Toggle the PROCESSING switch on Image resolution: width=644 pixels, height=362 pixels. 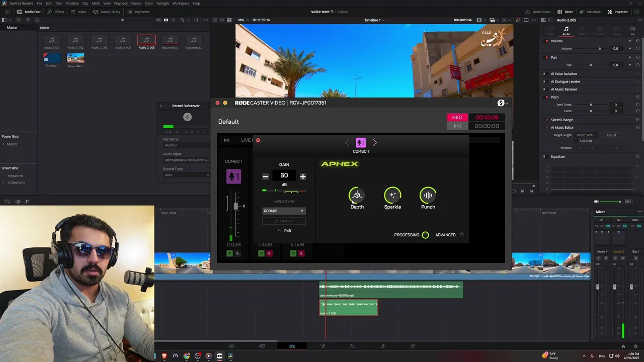pos(426,235)
